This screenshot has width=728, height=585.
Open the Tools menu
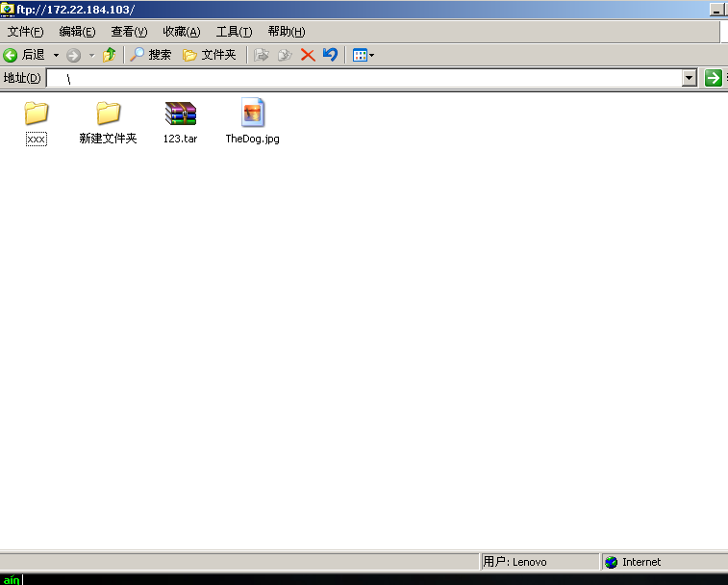234,32
